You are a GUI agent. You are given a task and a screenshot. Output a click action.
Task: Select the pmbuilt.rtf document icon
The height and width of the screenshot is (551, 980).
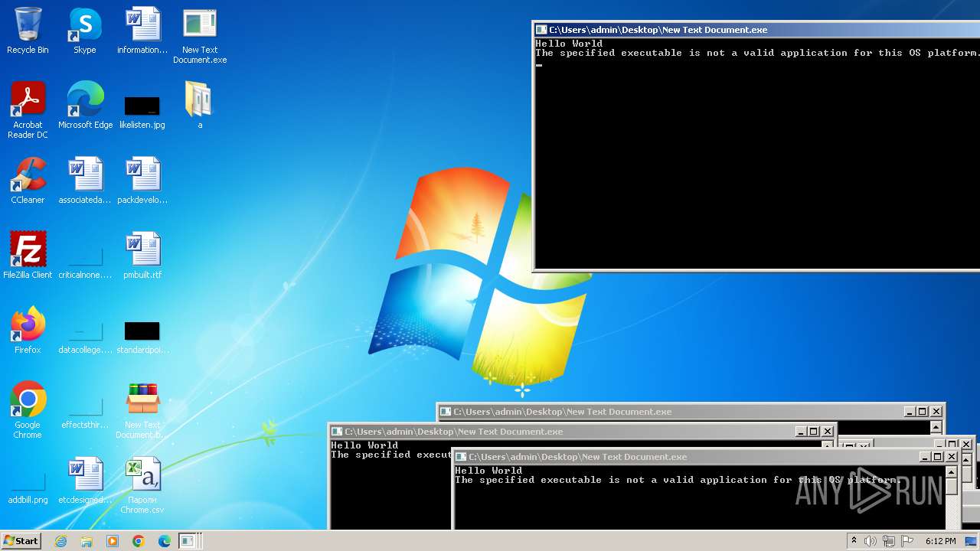[x=142, y=256]
